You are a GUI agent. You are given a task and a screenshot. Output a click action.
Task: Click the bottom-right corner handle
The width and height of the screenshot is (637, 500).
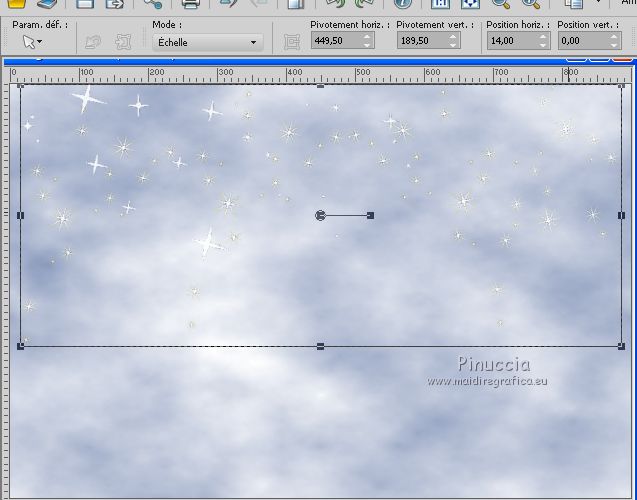tap(621, 346)
